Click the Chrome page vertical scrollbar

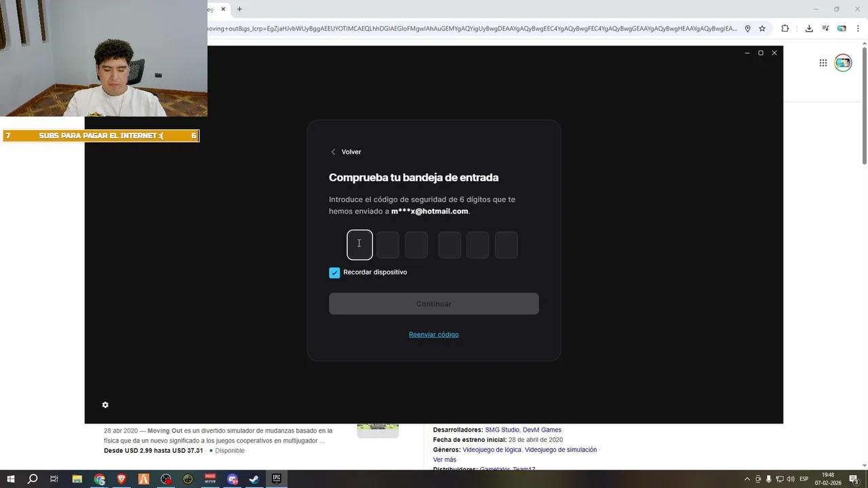(x=864, y=105)
